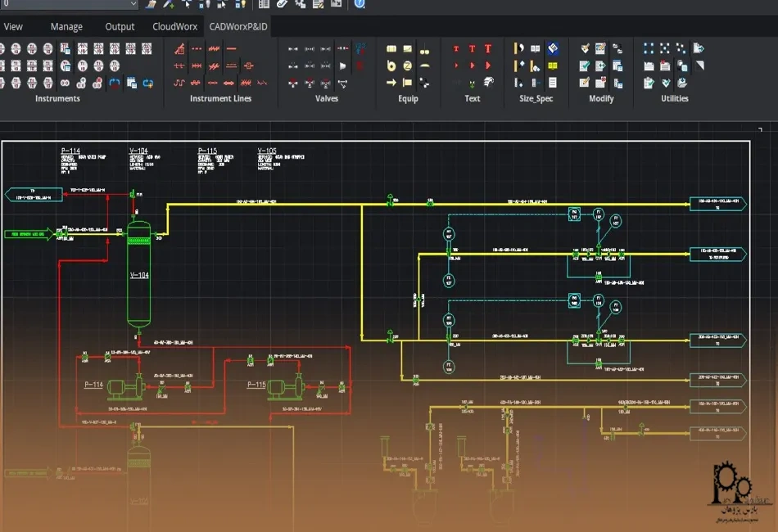Select the solid line tool in Instrument Lines

click(x=231, y=48)
